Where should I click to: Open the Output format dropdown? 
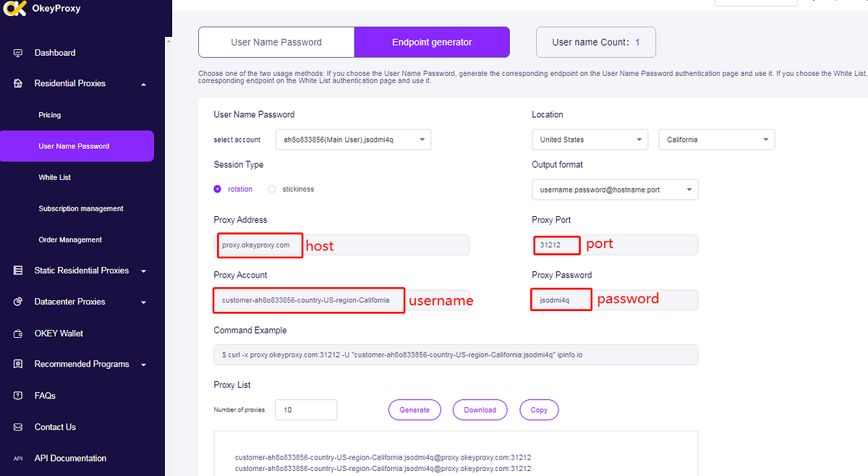(x=615, y=189)
